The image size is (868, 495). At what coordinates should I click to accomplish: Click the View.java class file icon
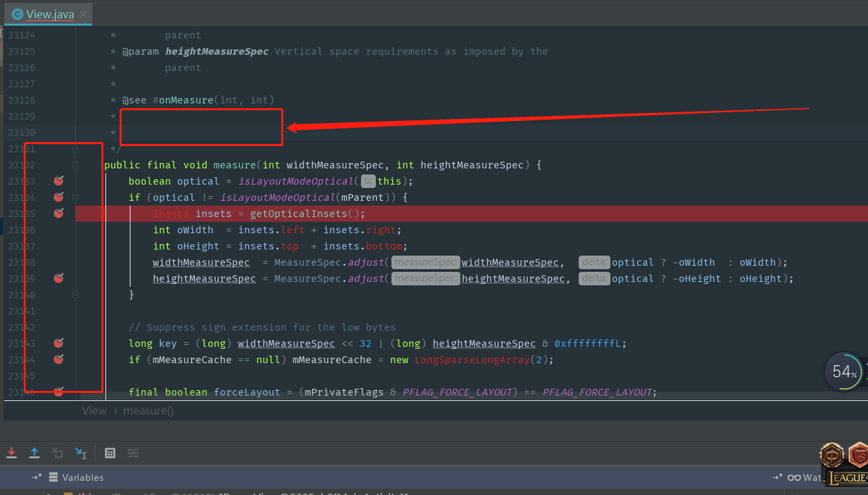pyautogui.click(x=18, y=14)
